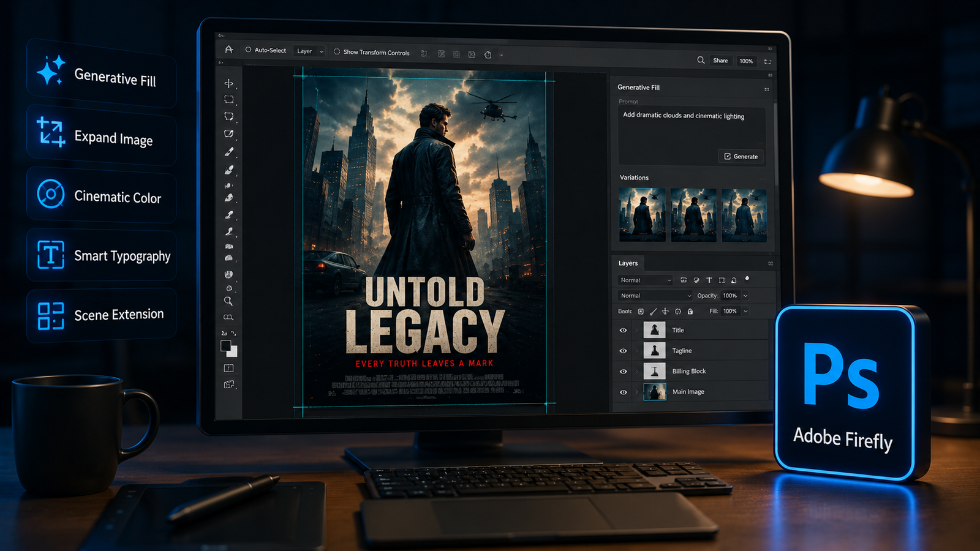Click the Smart Typography feature card

pyautogui.click(x=102, y=255)
